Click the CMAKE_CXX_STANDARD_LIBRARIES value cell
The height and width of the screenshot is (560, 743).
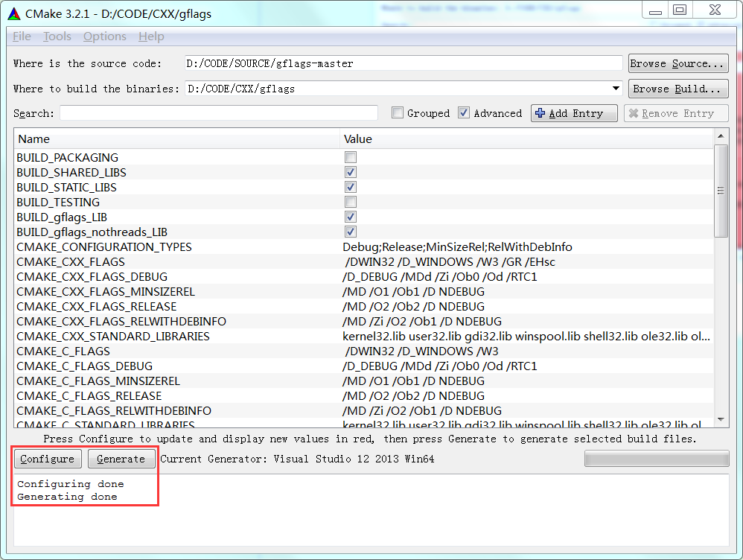click(526, 336)
